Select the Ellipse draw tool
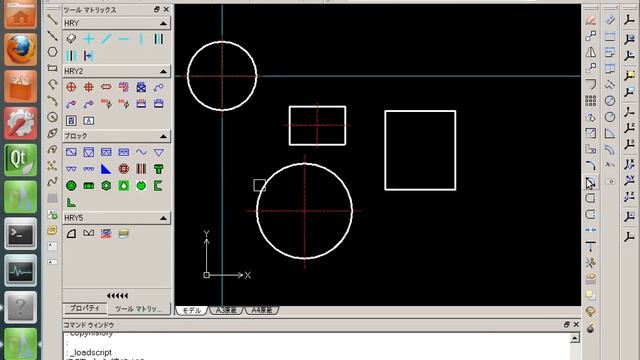Viewport: 640px width, 360px height. point(52,133)
